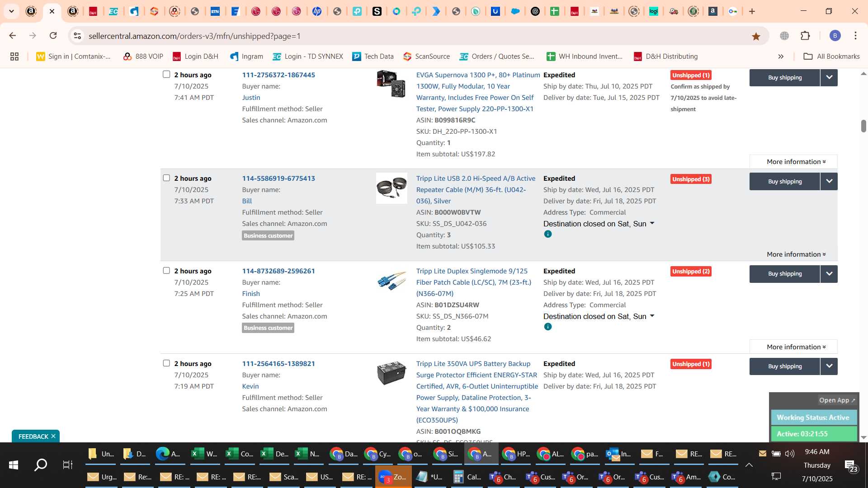This screenshot has width=868, height=488.
Task: Open Chrome three-dot menu
Action: point(855,36)
